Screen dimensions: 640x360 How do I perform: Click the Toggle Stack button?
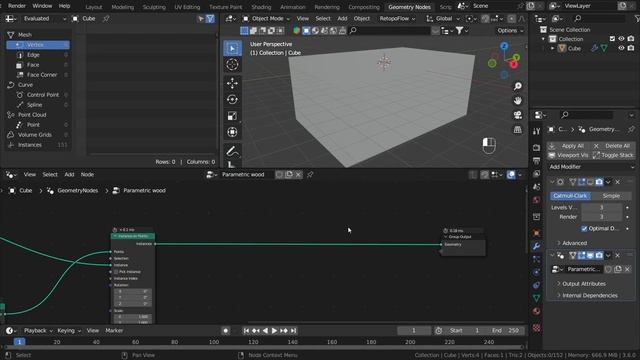point(613,156)
